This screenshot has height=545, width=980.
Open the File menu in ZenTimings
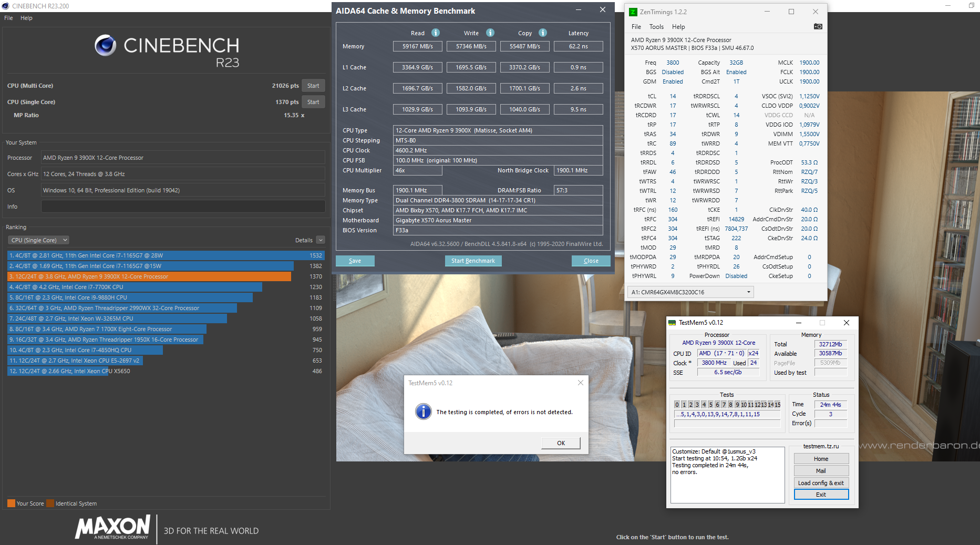pyautogui.click(x=636, y=27)
